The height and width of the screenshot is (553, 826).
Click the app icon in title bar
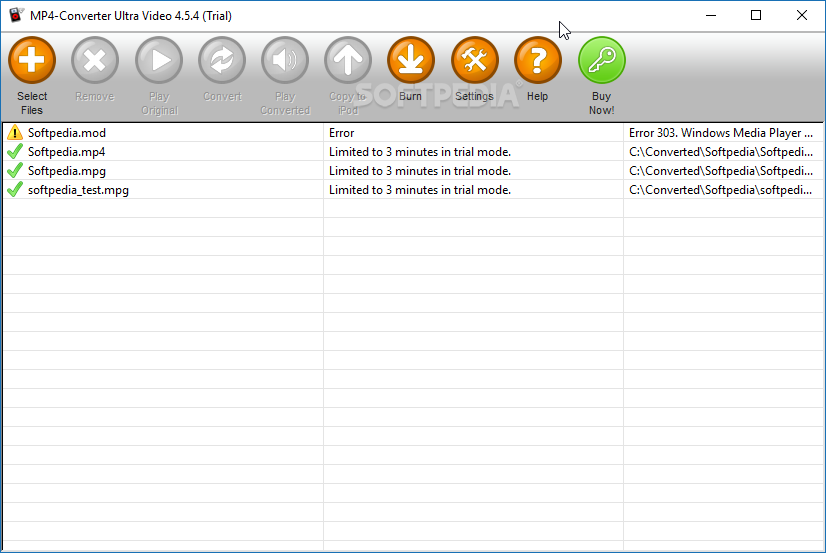(x=16, y=15)
